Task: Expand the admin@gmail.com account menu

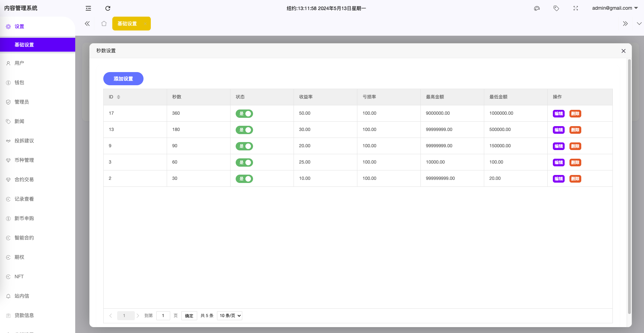Action: pos(615,8)
